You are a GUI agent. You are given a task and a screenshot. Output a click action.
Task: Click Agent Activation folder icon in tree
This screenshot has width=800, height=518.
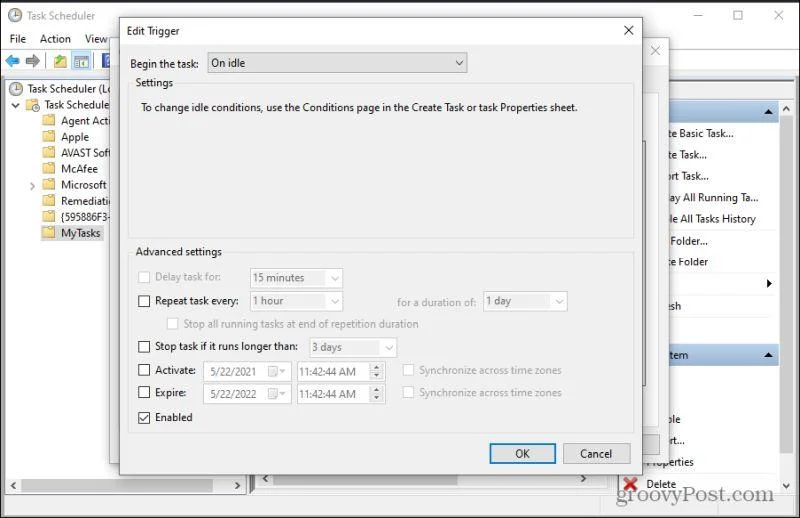tap(48, 120)
